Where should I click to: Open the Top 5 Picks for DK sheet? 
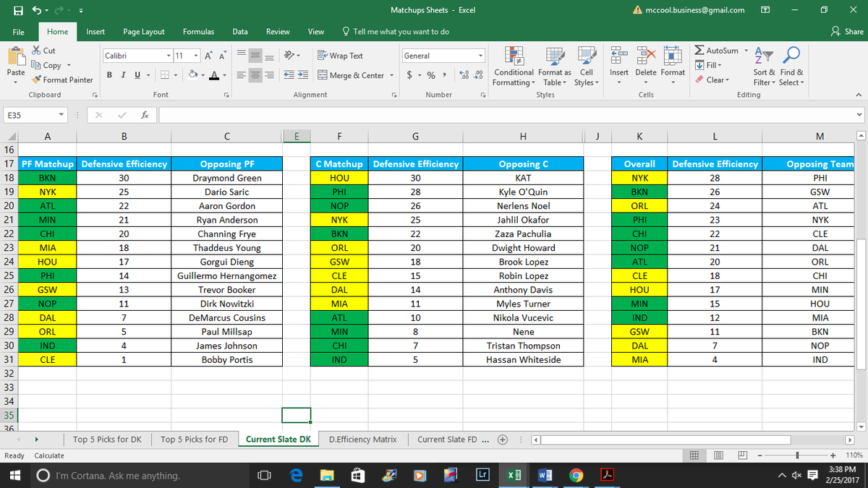click(x=107, y=439)
